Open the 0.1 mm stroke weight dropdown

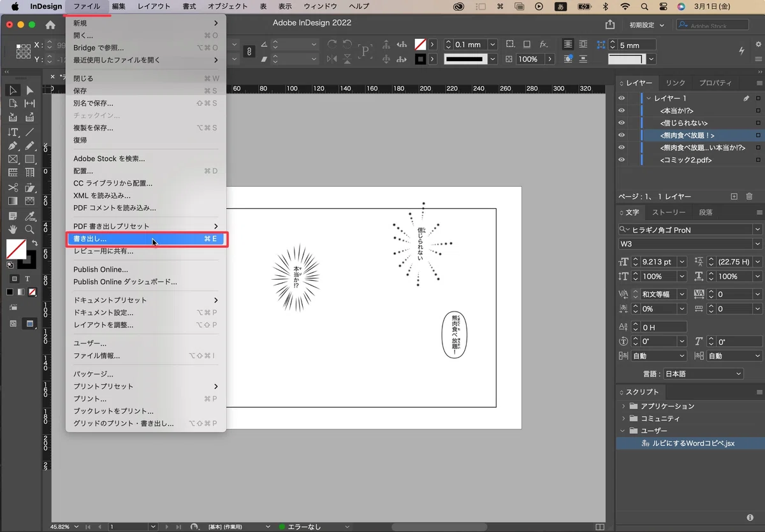[x=492, y=45]
